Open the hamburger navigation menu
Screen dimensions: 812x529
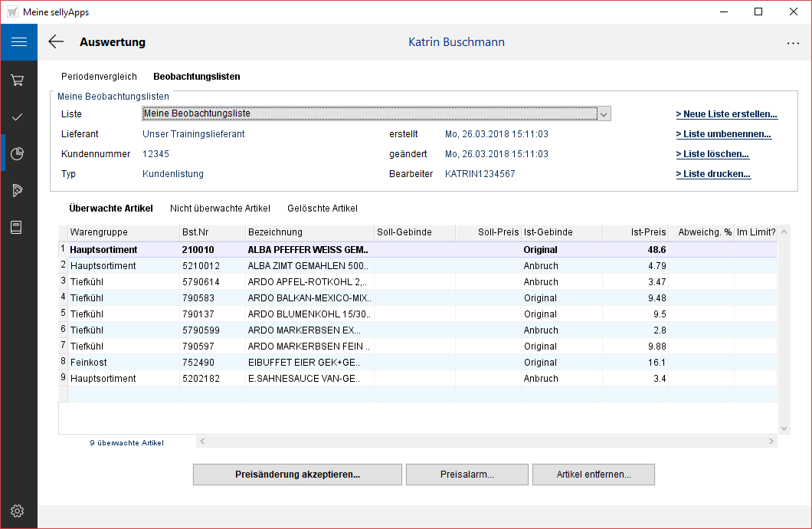[18, 42]
